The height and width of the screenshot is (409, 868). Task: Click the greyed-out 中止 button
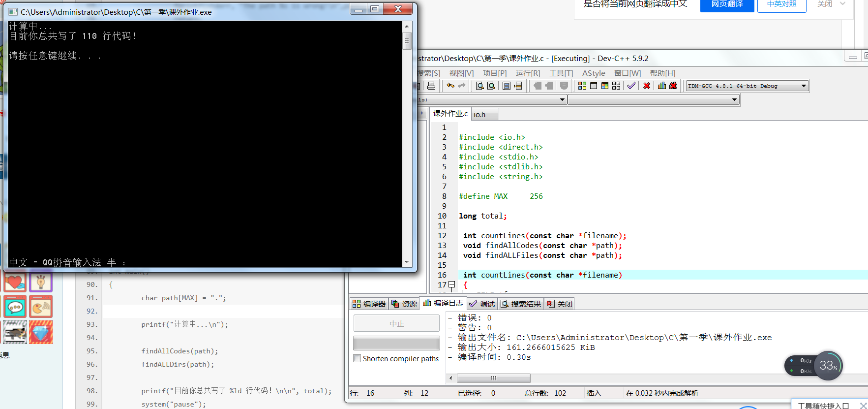(396, 323)
